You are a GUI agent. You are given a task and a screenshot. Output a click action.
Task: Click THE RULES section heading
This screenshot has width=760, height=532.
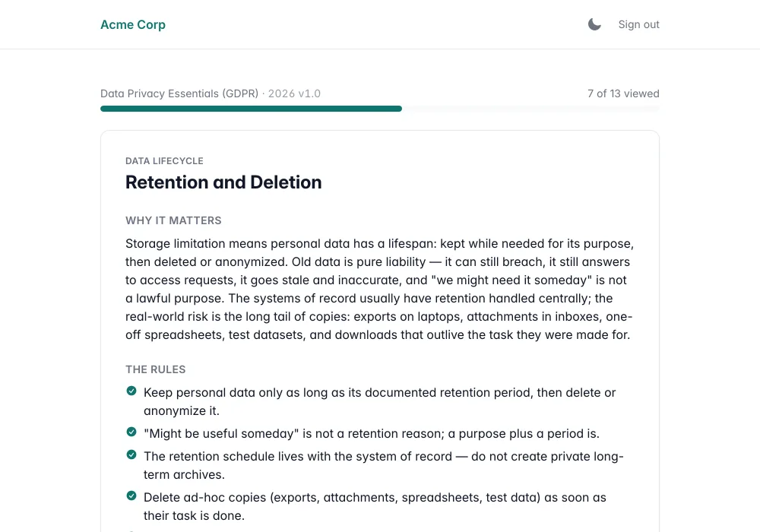pyautogui.click(x=156, y=369)
